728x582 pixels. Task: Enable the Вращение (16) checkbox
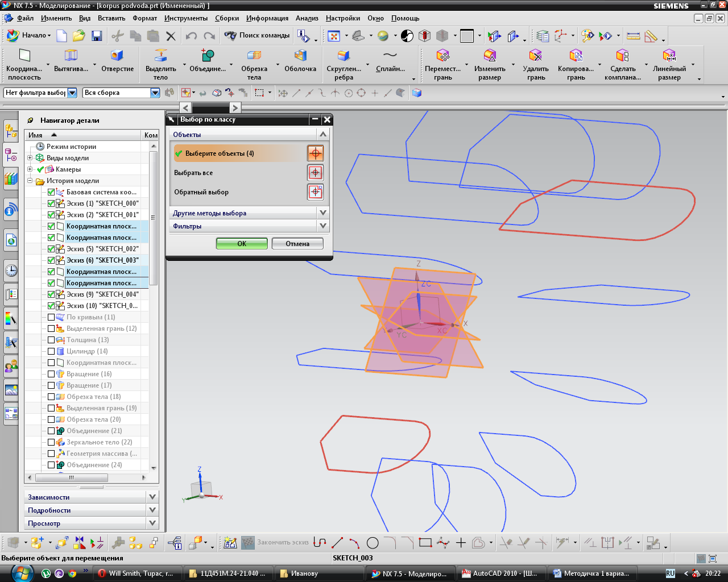tap(51, 374)
